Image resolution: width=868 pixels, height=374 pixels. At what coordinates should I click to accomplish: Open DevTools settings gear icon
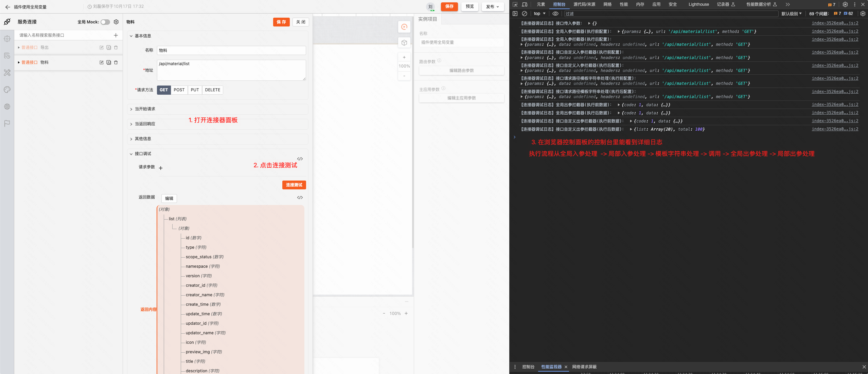[x=845, y=4]
